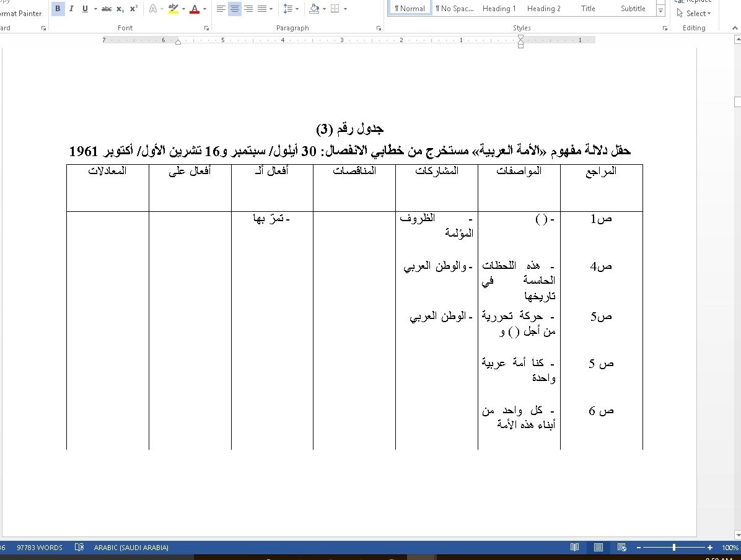Open Shading color dropdown arrow
741x560 pixels.
pyautogui.click(x=324, y=9)
